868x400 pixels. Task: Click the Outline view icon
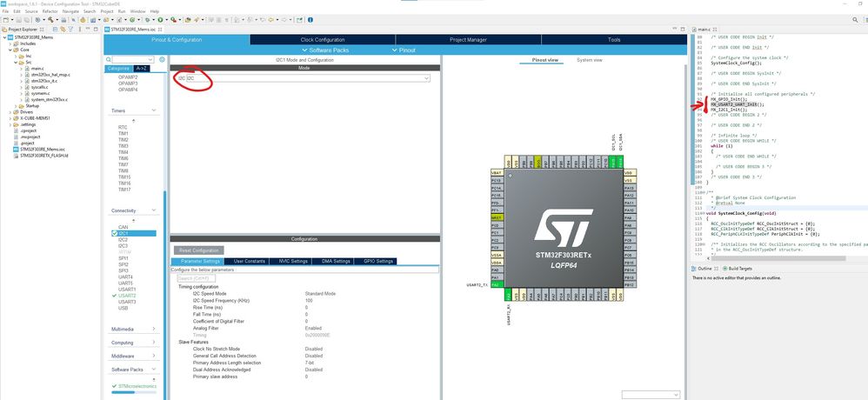[x=694, y=269]
